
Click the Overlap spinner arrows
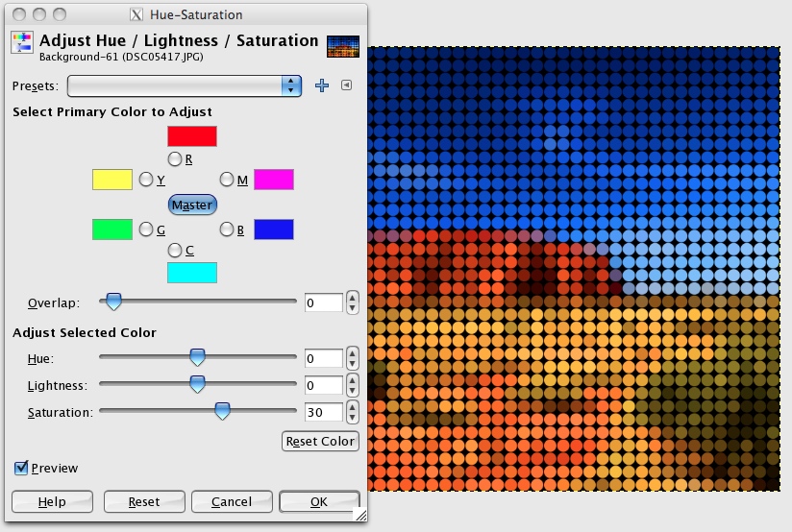(x=352, y=302)
